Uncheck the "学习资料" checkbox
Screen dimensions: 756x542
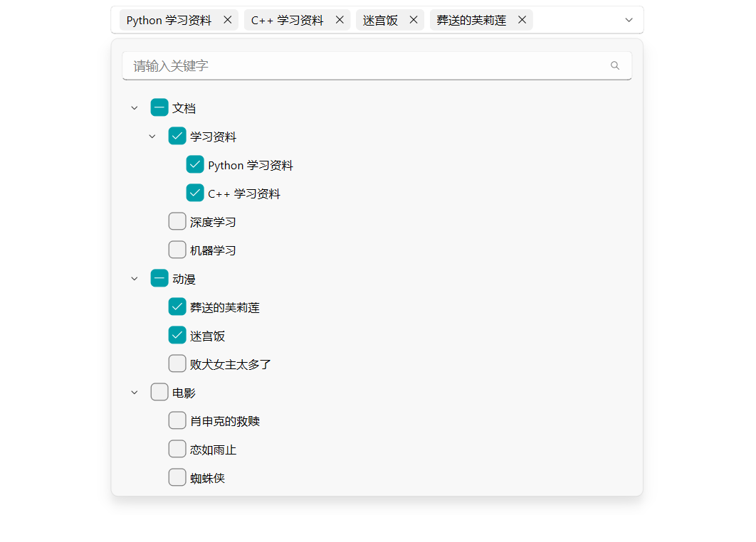(x=177, y=136)
